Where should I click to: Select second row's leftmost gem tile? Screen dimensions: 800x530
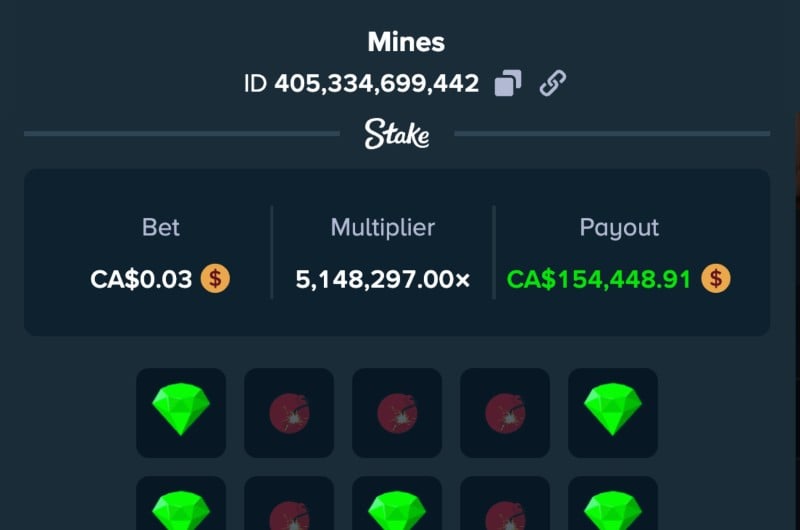pos(181,503)
